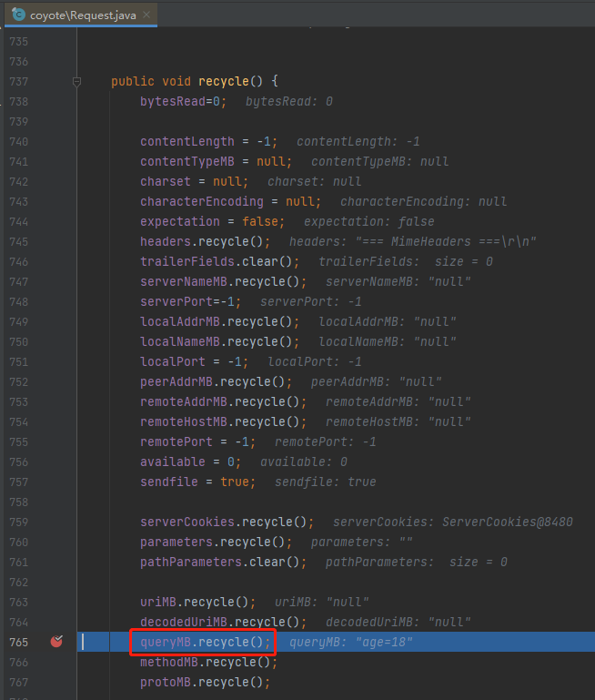Viewport: 595px width, 700px height.
Task: Click the 'bytesRead=0;' statement
Action: pyautogui.click(x=183, y=101)
